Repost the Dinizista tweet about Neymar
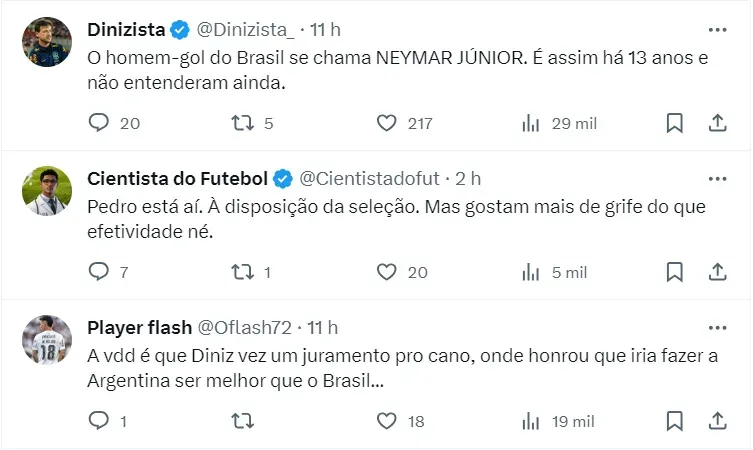The height and width of the screenshot is (450, 753). (241, 123)
